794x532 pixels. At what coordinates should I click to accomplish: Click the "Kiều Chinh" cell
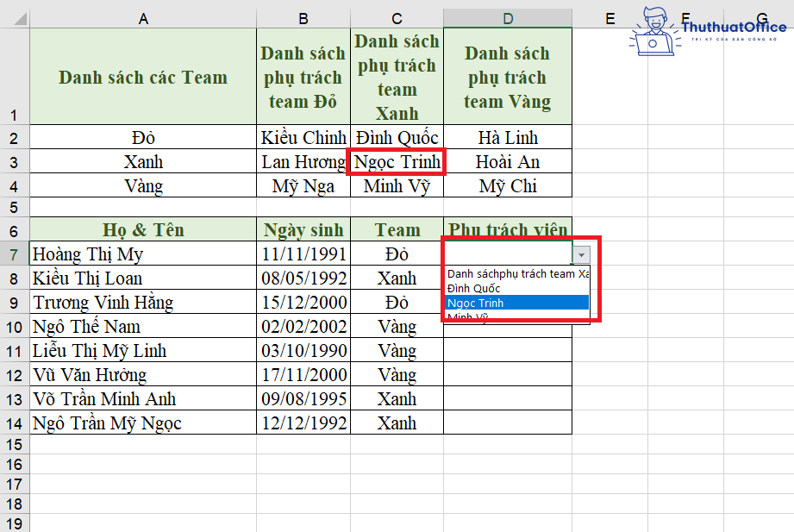pos(303,137)
